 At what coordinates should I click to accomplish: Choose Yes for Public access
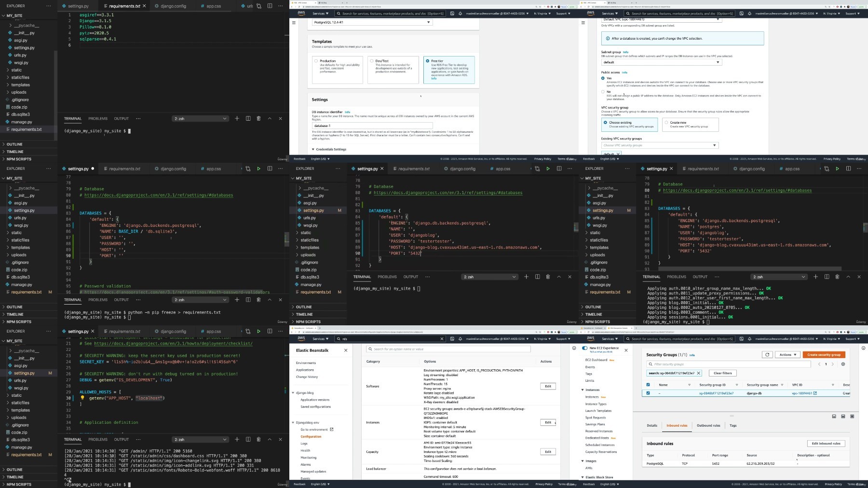[x=603, y=78]
